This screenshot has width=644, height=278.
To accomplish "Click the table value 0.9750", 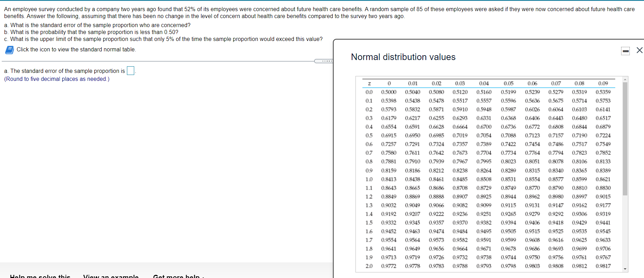I will click(532, 257).
